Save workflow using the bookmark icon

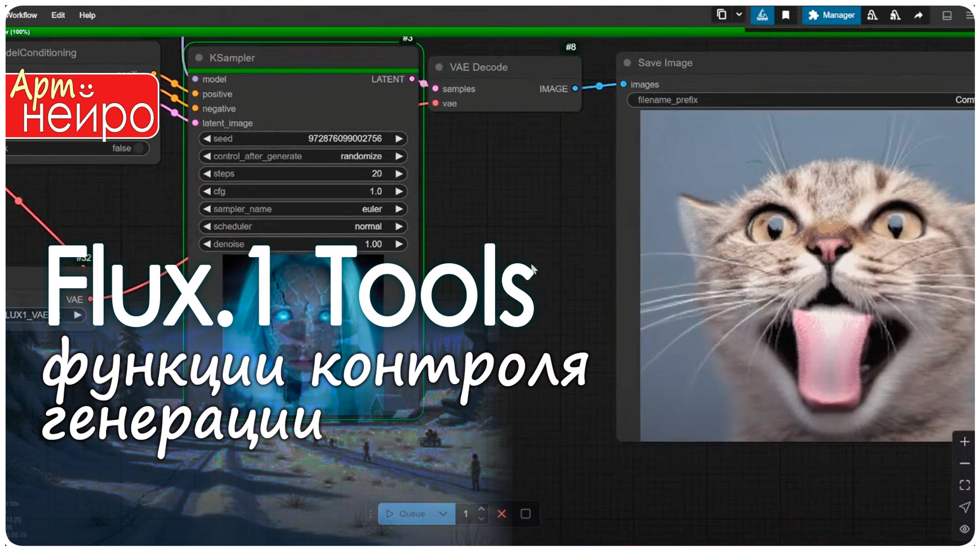(x=785, y=15)
